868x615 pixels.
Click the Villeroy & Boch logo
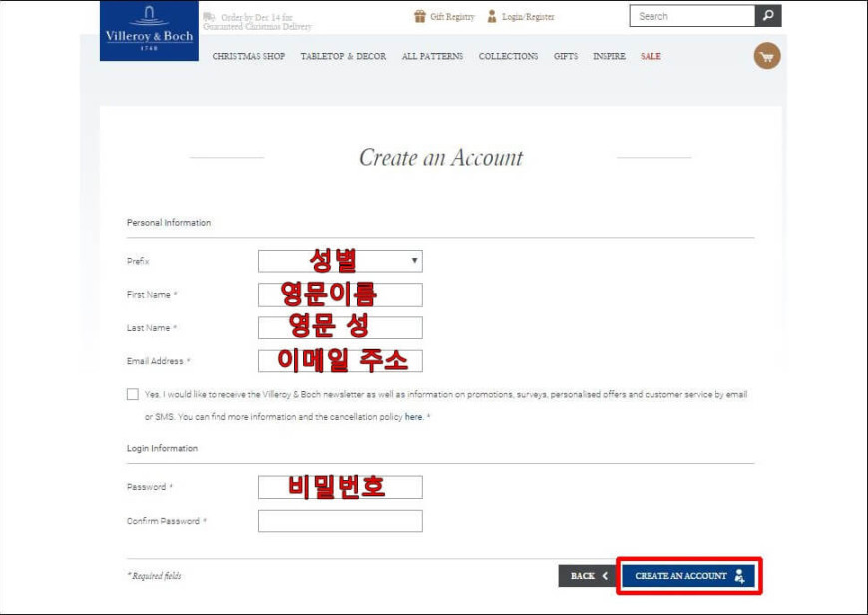pos(149,31)
